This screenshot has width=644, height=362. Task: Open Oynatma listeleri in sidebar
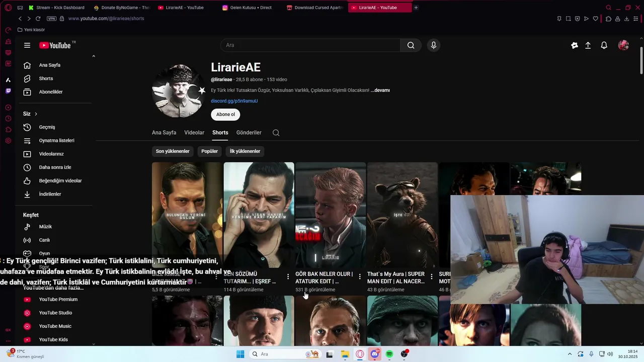[54, 141]
